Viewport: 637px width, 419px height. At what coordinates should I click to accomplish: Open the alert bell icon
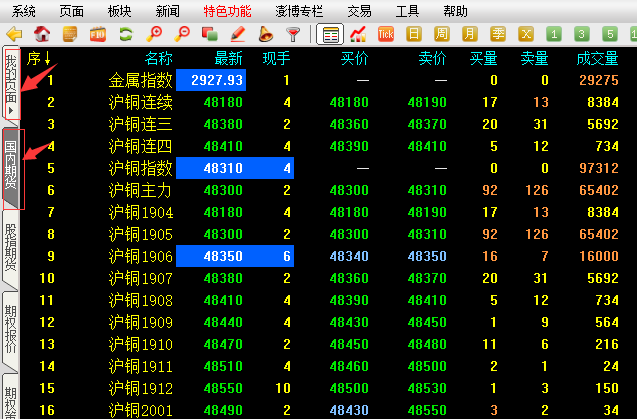tap(265, 34)
